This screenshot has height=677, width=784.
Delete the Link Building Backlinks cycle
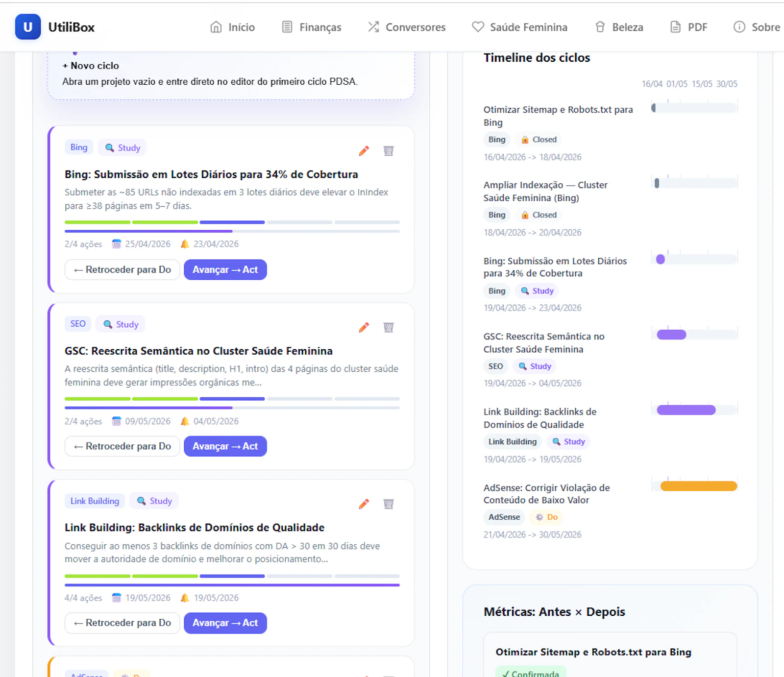coord(389,504)
